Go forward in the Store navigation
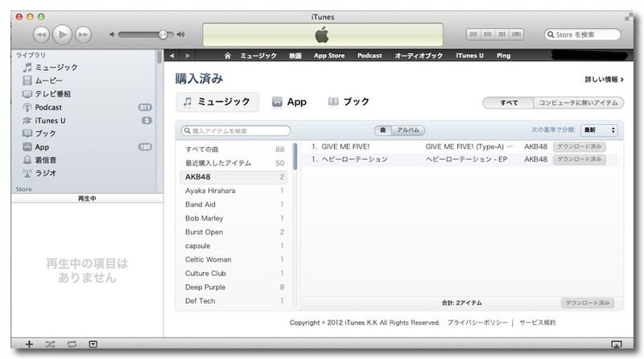The image size is (644, 359). point(188,56)
